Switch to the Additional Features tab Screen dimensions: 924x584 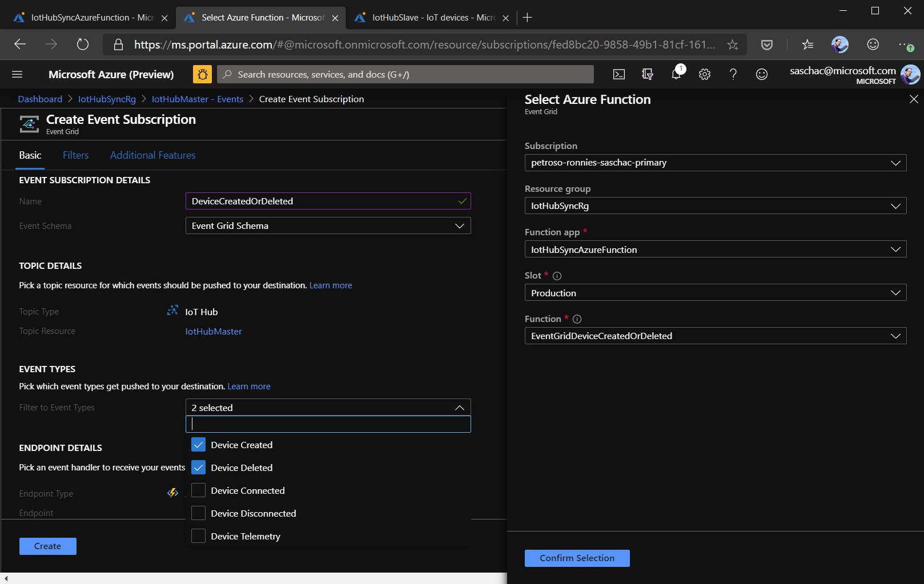click(152, 155)
